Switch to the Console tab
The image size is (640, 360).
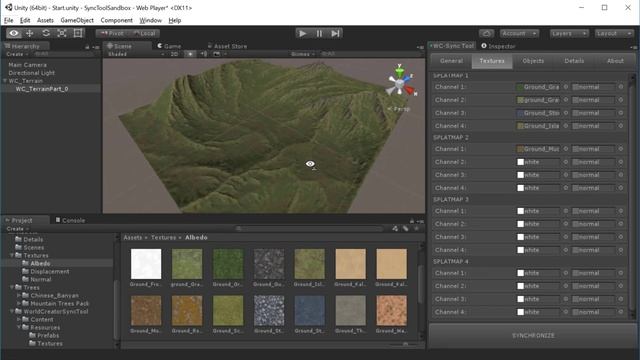coord(70,220)
